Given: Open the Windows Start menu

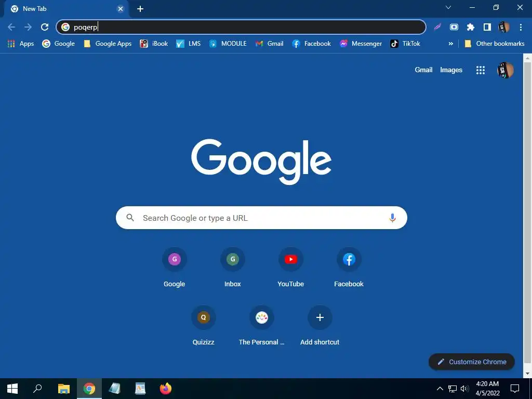Looking at the screenshot, I should (x=12, y=389).
